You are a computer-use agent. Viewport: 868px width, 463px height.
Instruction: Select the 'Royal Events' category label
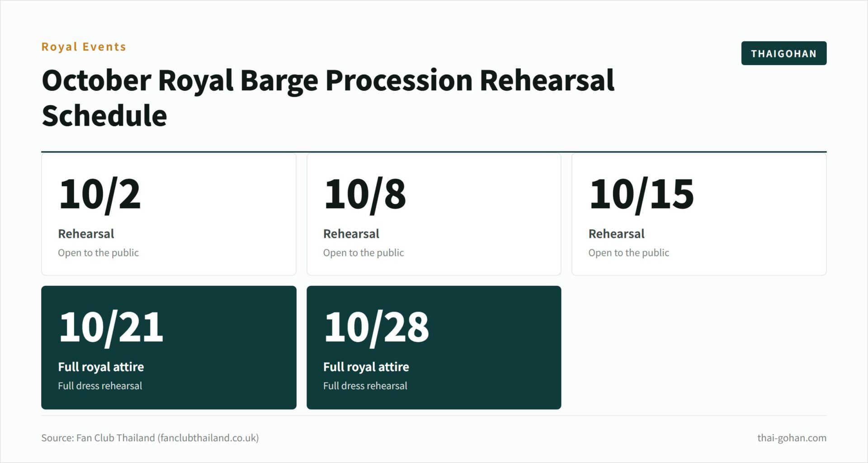pyautogui.click(x=84, y=47)
